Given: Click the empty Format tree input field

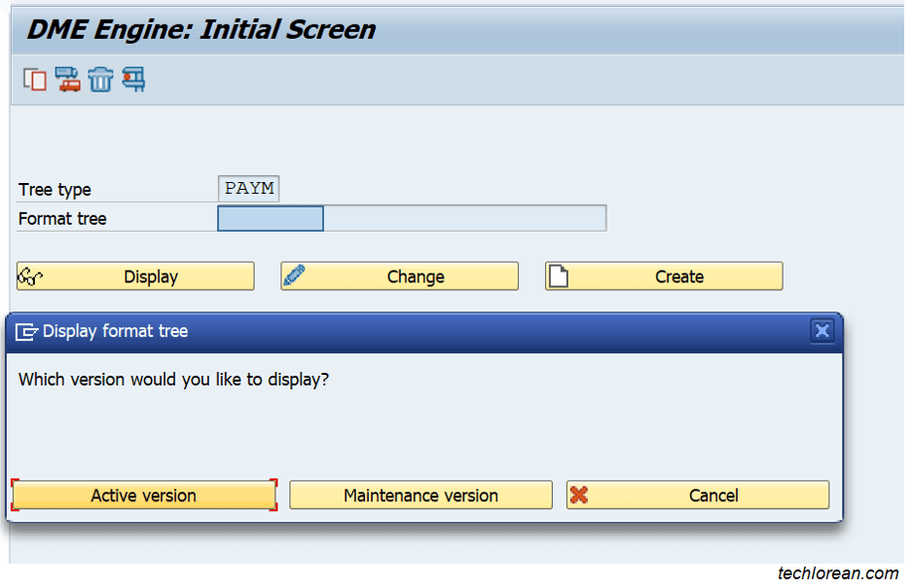Looking at the screenshot, I should point(271,218).
